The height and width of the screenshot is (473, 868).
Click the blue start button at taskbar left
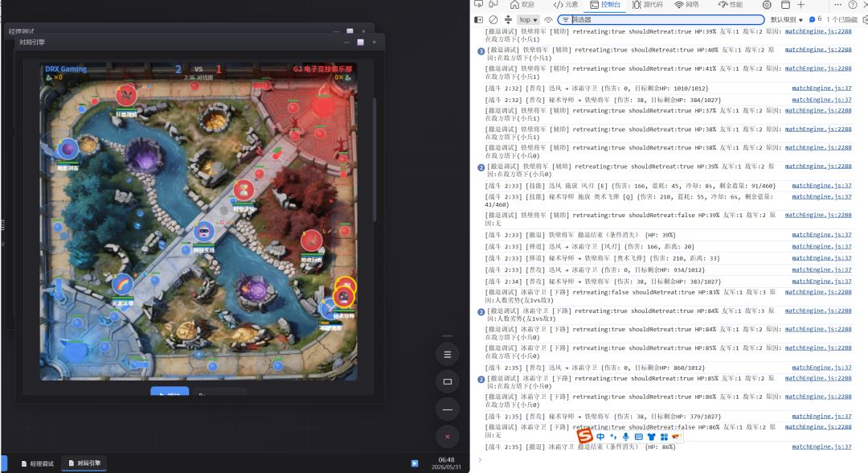click(x=3, y=463)
